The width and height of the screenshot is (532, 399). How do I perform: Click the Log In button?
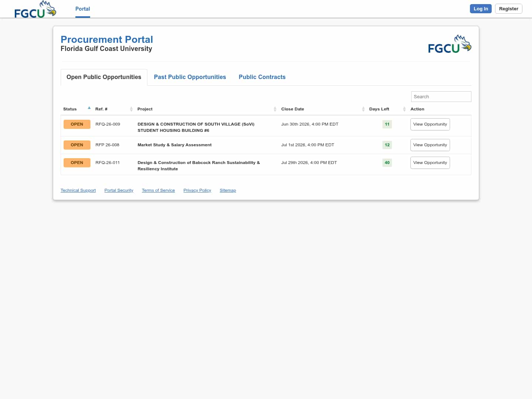(x=481, y=9)
